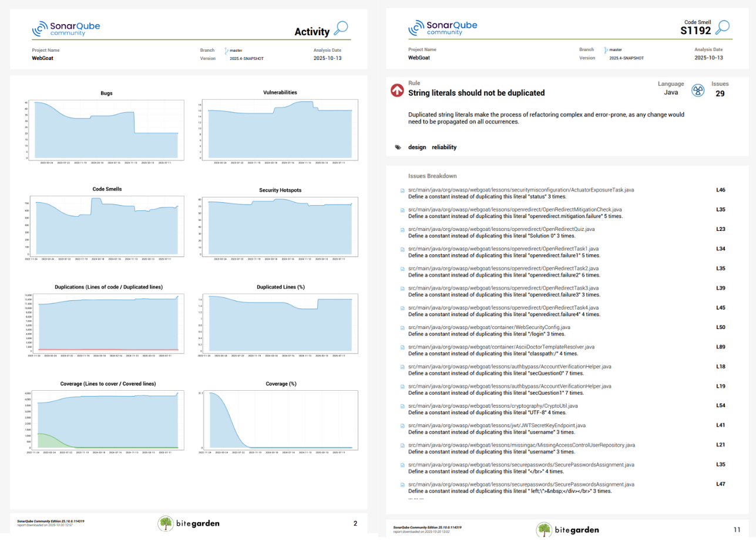Click the magnifier icon beside the Activity title
756x540 pixels.
tap(341, 28)
